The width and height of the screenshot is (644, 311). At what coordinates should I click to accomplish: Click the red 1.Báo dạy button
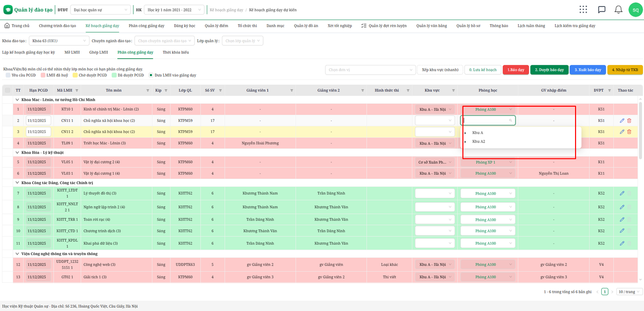[x=515, y=70]
